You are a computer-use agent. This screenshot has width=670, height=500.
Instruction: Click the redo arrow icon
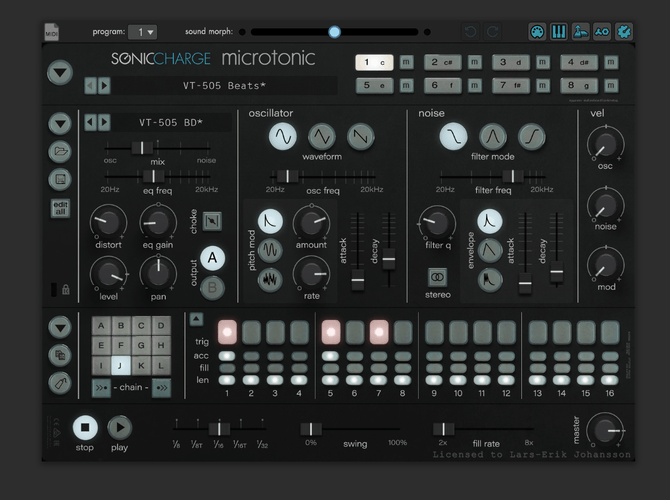pos(492,32)
